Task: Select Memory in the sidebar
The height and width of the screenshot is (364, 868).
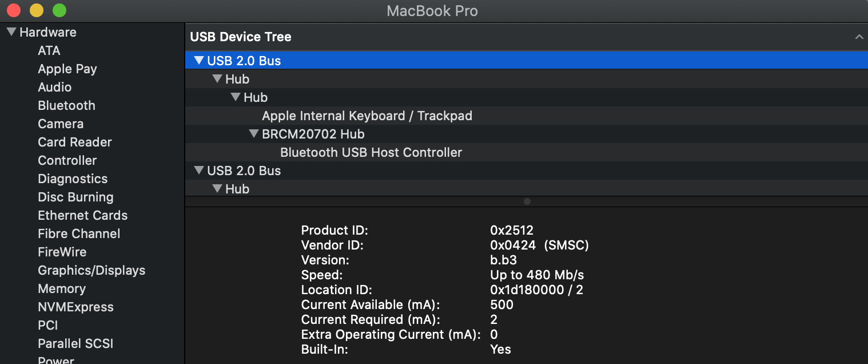Action: [62, 288]
